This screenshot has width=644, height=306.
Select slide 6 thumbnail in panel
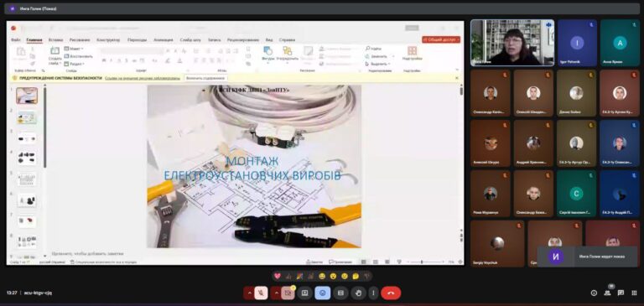click(27, 201)
